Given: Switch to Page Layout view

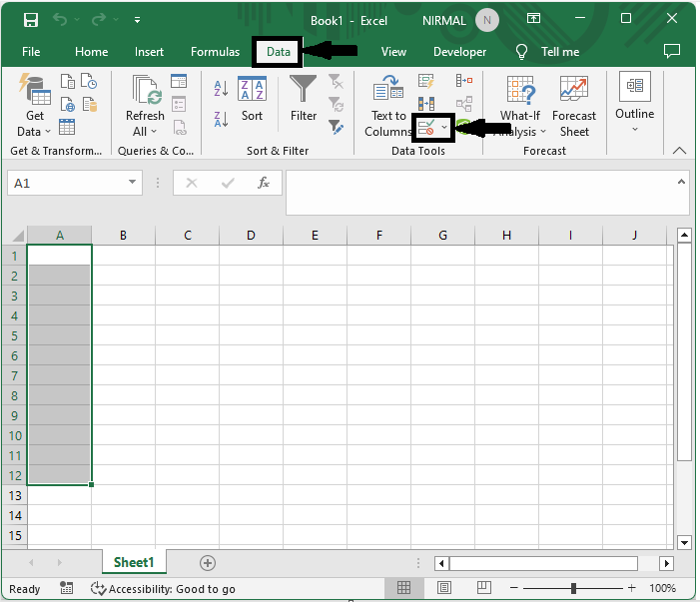Looking at the screenshot, I should (x=444, y=589).
